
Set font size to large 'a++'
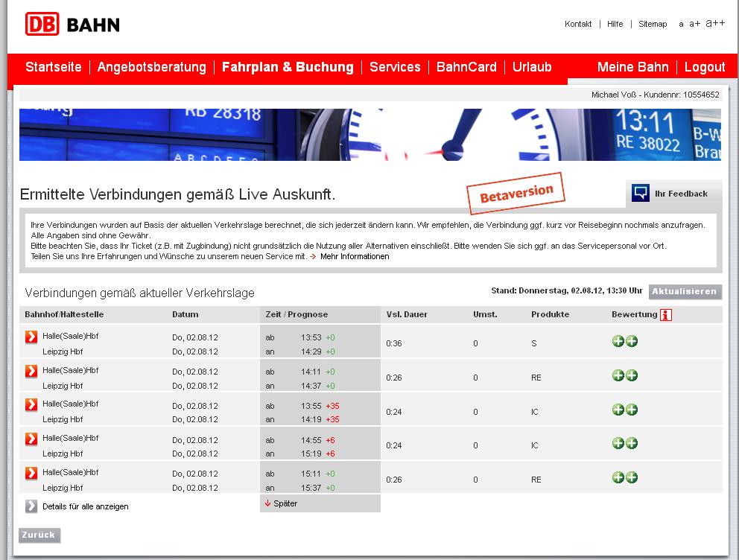[715, 22]
